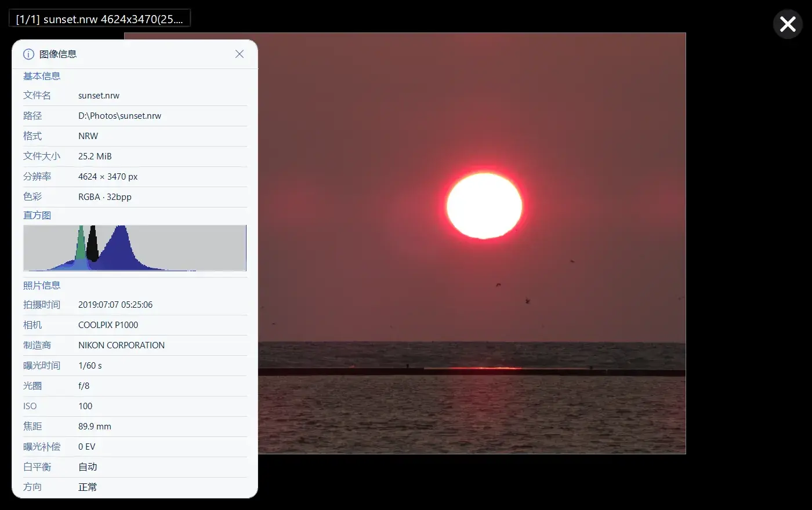The height and width of the screenshot is (510, 812).
Task: Close the 图像信息 panel
Action: pyautogui.click(x=240, y=54)
